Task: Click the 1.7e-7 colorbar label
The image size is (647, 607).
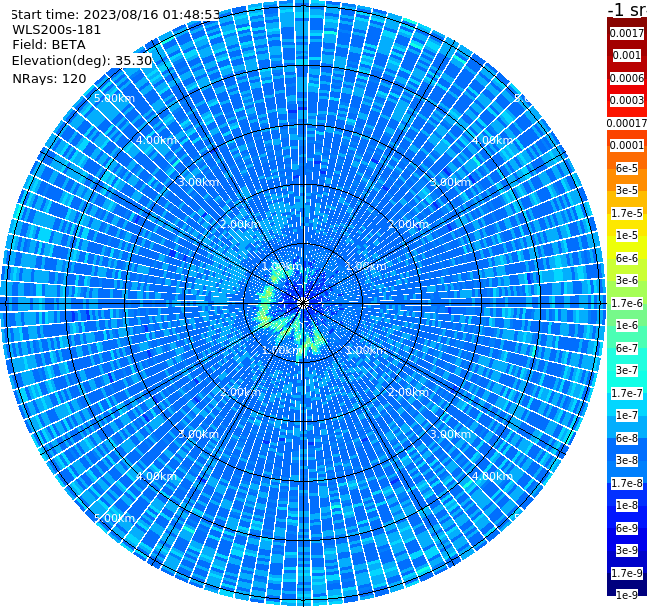Action: [x=627, y=393]
